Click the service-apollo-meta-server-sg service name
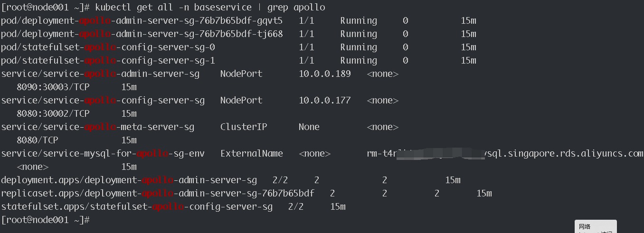 97,127
